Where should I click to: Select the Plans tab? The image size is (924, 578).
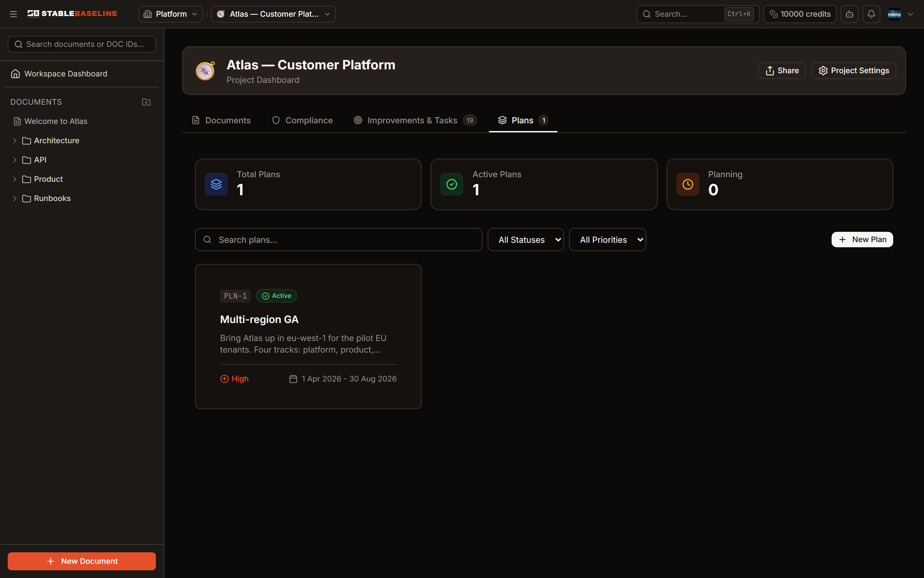point(523,120)
